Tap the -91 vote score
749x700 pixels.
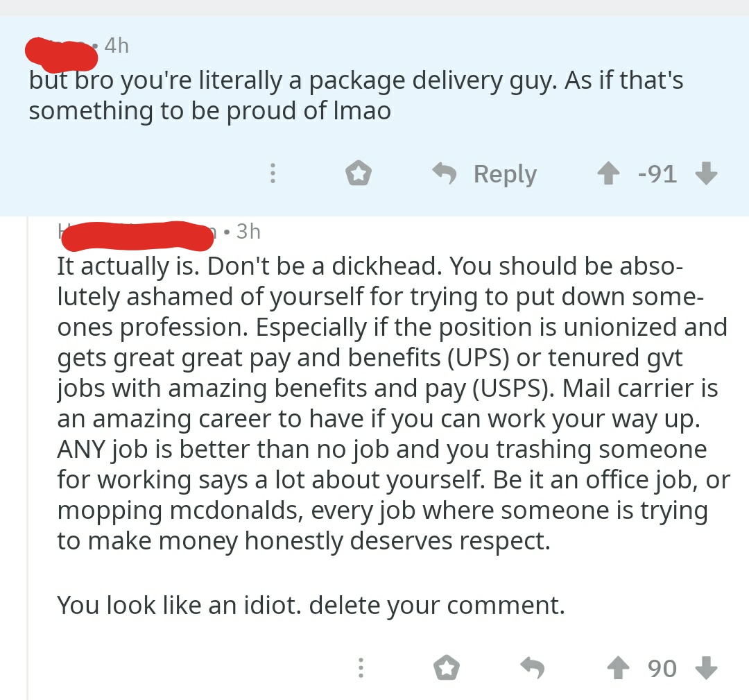[657, 174]
